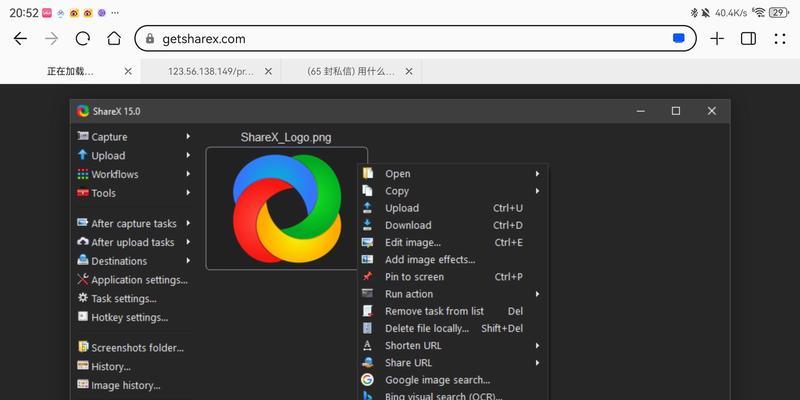
Task: Expand the Copy submenu arrow
Action: [x=537, y=191]
